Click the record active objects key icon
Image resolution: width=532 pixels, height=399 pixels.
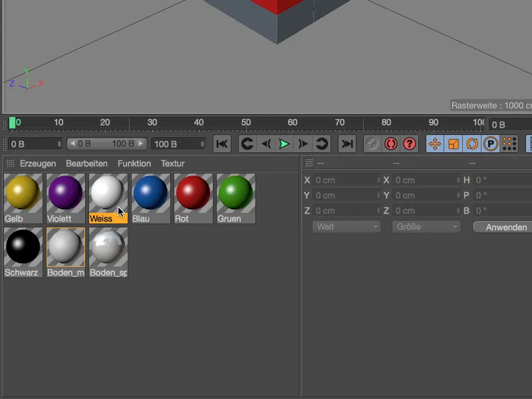click(372, 144)
